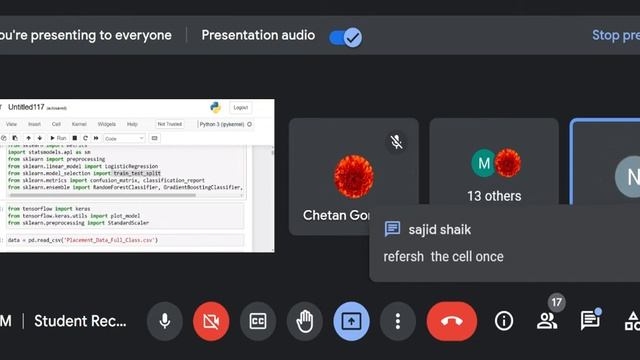
Task: Open the Insert menu in Jupyter
Action: point(34,124)
